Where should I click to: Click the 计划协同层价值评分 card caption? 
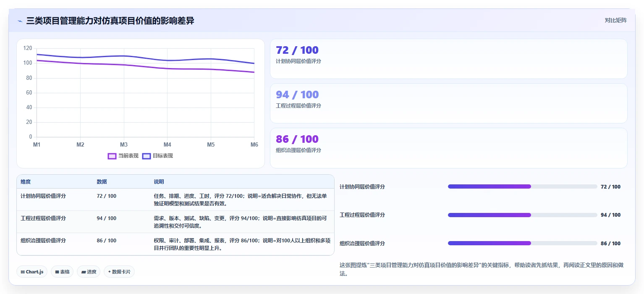tap(298, 61)
